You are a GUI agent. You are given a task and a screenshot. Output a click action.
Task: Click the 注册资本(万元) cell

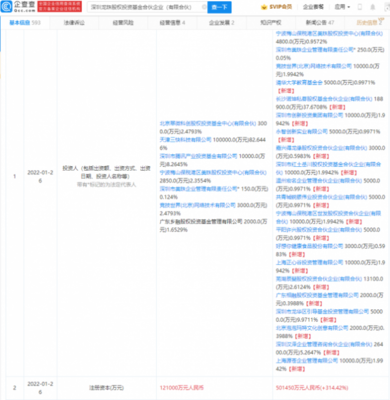(x=106, y=388)
